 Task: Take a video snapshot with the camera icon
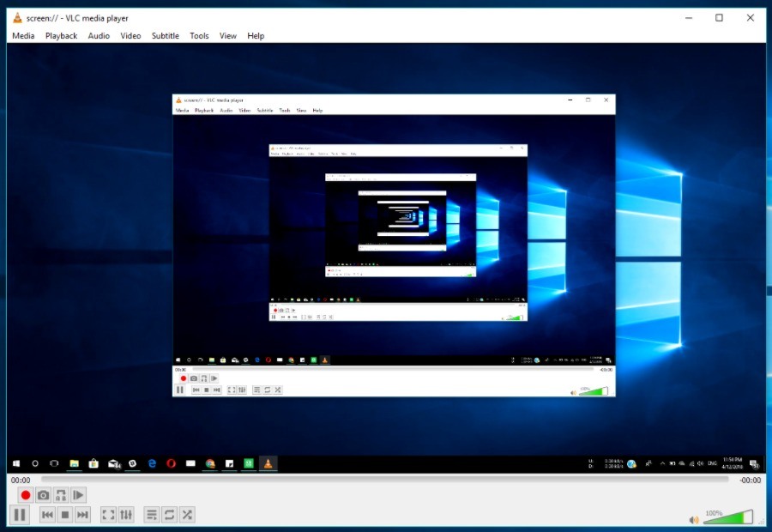click(43, 494)
